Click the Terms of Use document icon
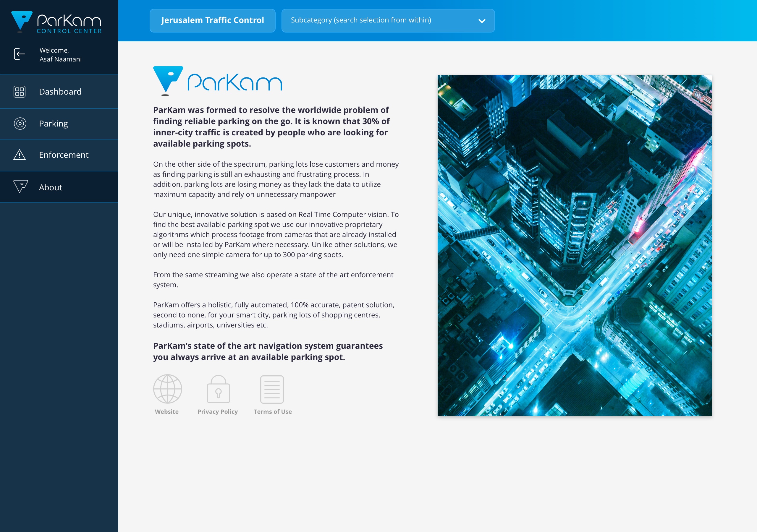Image resolution: width=757 pixels, height=532 pixels. (x=272, y=389)
